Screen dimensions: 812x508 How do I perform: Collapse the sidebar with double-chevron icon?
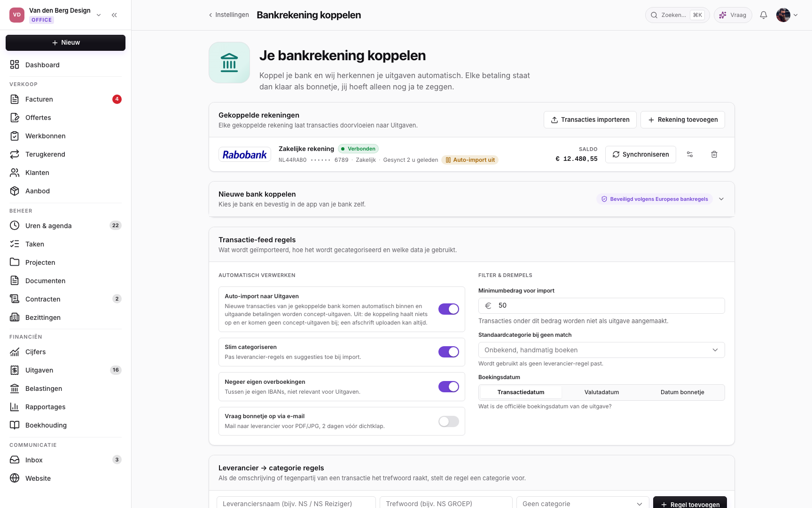coord(114,15)
